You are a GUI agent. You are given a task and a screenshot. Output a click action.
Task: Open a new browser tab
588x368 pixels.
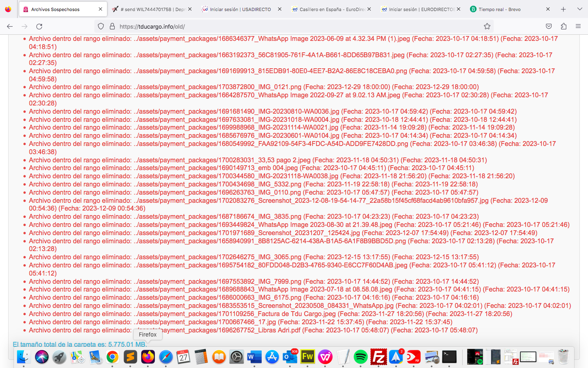(x=563, y=9)
